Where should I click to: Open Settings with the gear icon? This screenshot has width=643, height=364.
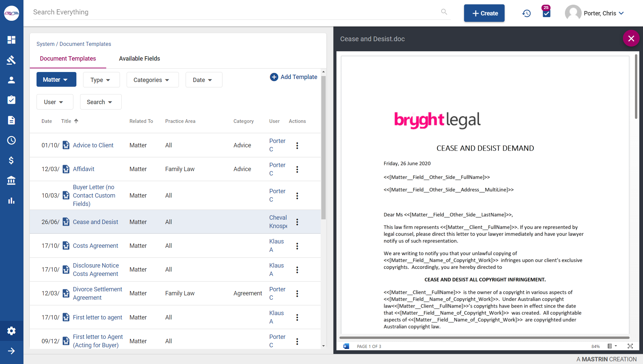[x=11, y=331]
